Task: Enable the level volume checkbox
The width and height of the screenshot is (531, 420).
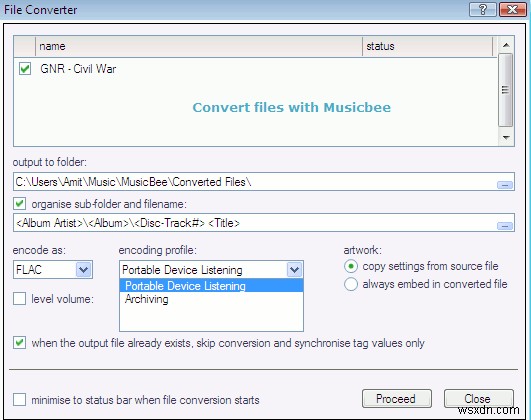Action: coord(20,299)
